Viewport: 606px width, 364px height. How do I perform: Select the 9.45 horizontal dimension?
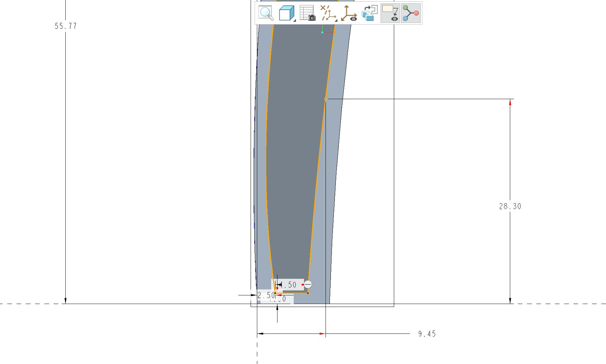click(427, 334)
